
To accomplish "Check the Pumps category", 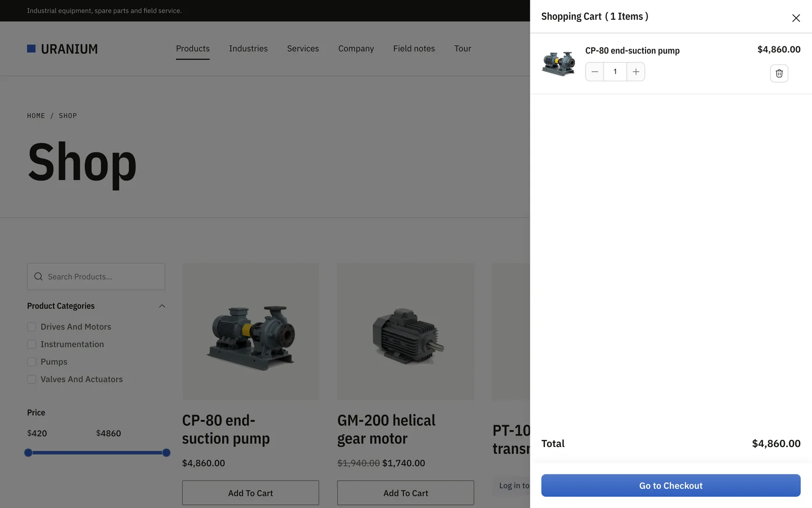I will click(31, 362).
